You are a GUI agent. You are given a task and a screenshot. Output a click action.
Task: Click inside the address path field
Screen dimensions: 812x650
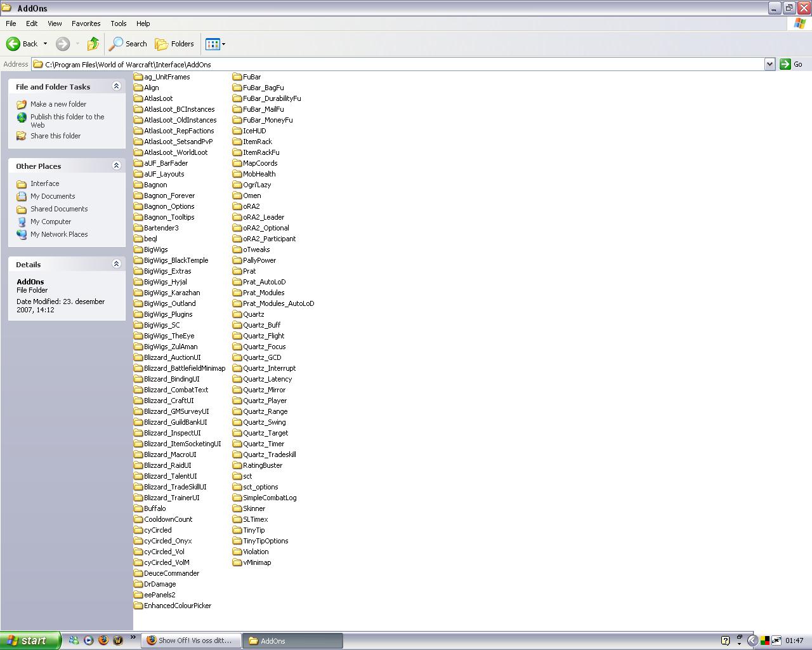coord(403,64)
